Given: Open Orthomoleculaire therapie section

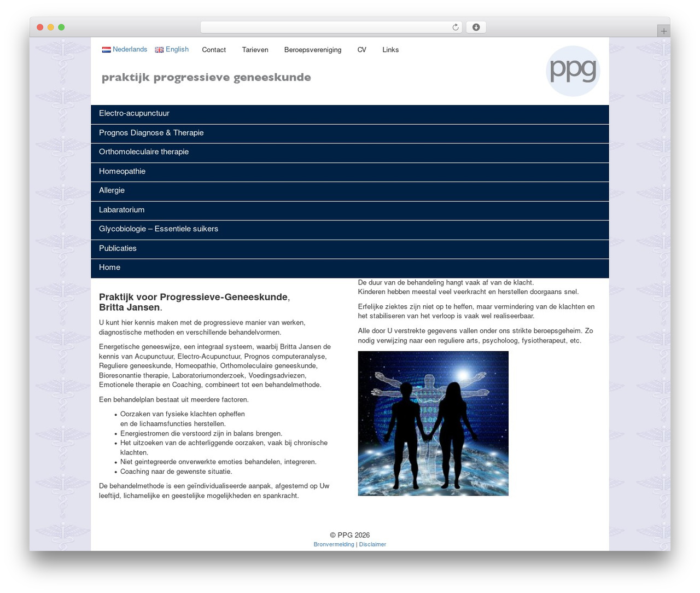Looking at the screenshot, I should pos(350,153).
